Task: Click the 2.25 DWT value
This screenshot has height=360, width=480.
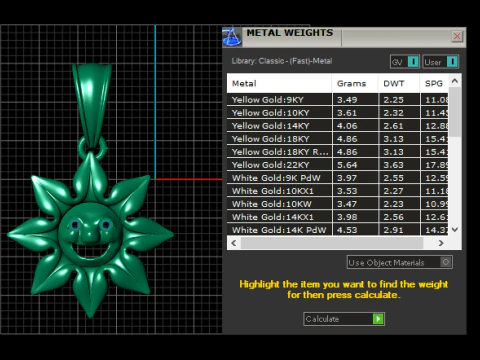Action: click(393, 100)
